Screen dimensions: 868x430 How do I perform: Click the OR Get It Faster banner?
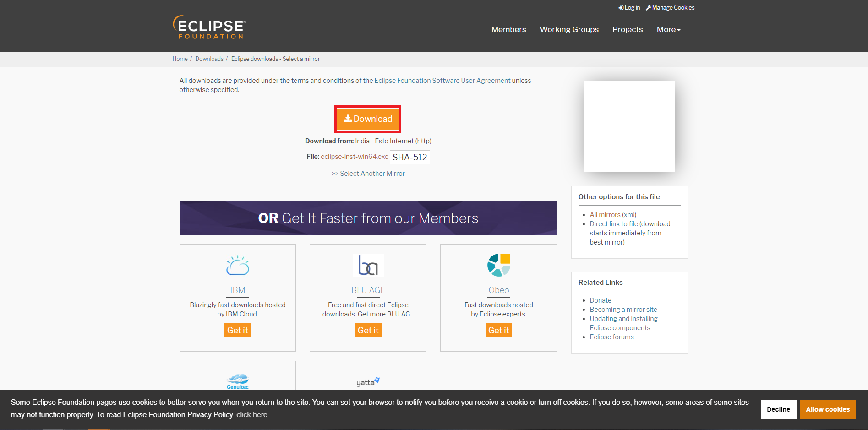point(368,218)
